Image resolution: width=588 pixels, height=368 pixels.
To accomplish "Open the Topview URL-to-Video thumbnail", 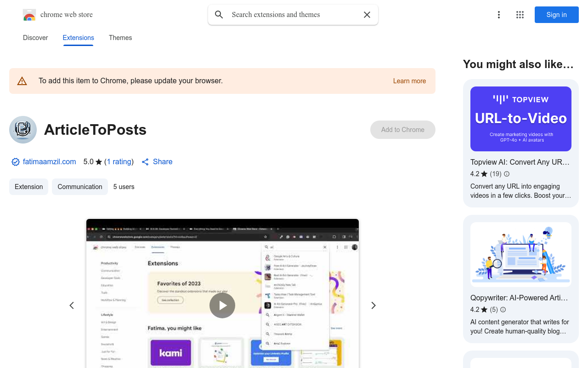I will pos(521,119).
